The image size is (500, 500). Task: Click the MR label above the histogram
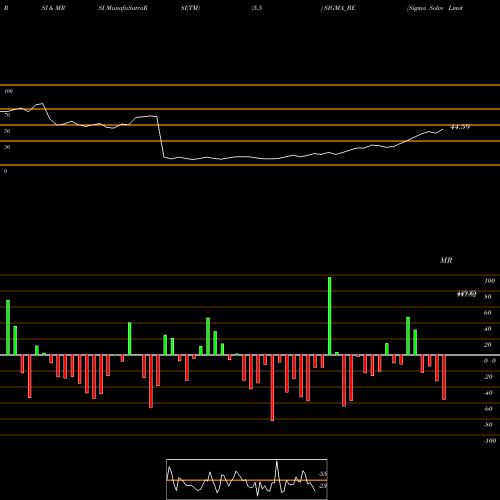[x=446, y=260]
